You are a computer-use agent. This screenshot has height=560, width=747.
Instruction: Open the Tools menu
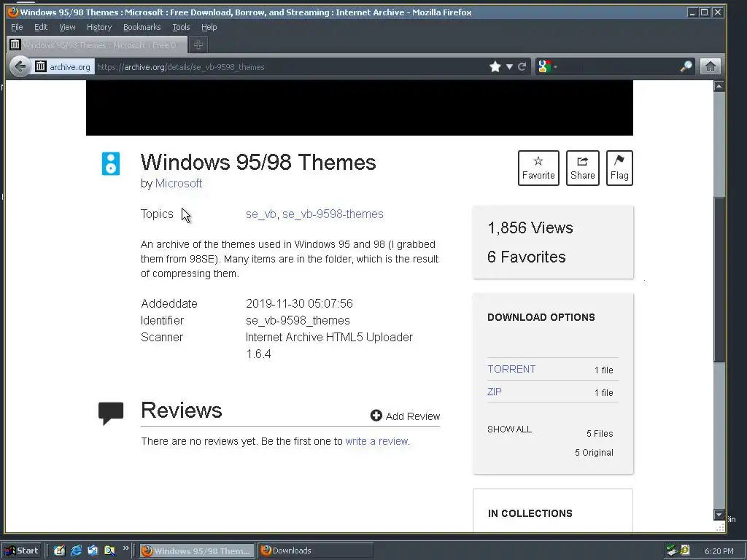coord(181,27)
